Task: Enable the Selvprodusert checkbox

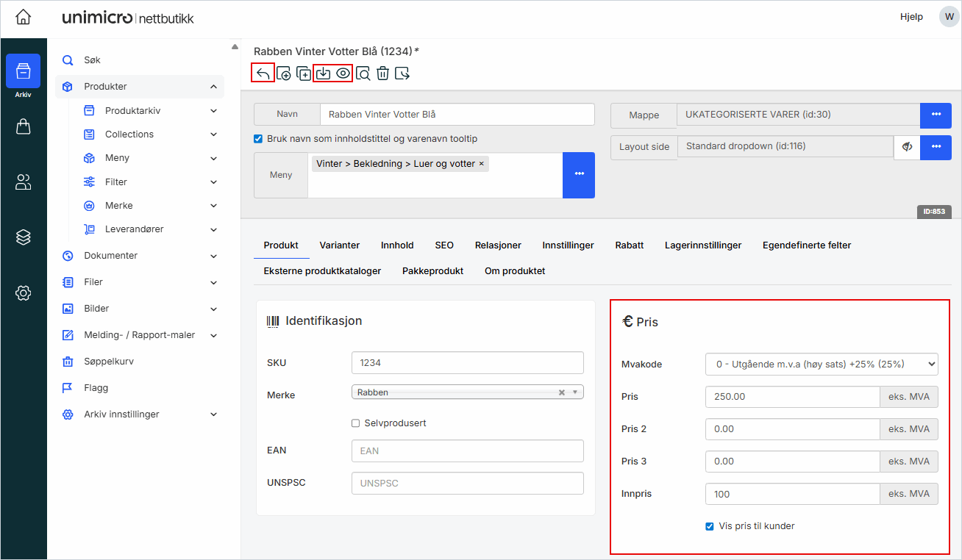Action: (x=356, y=423)
